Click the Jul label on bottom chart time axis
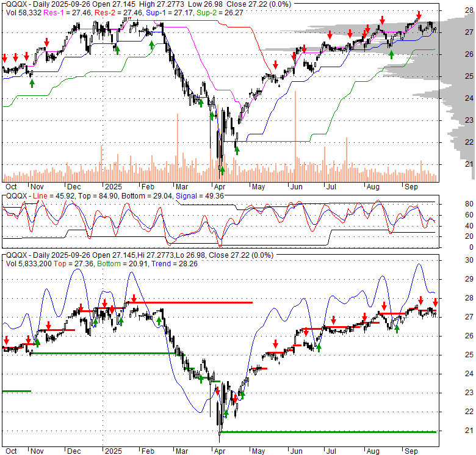Image resolution: width=476 pixels, height=455 pixels. pyautogui.click(x=331, y=451)
